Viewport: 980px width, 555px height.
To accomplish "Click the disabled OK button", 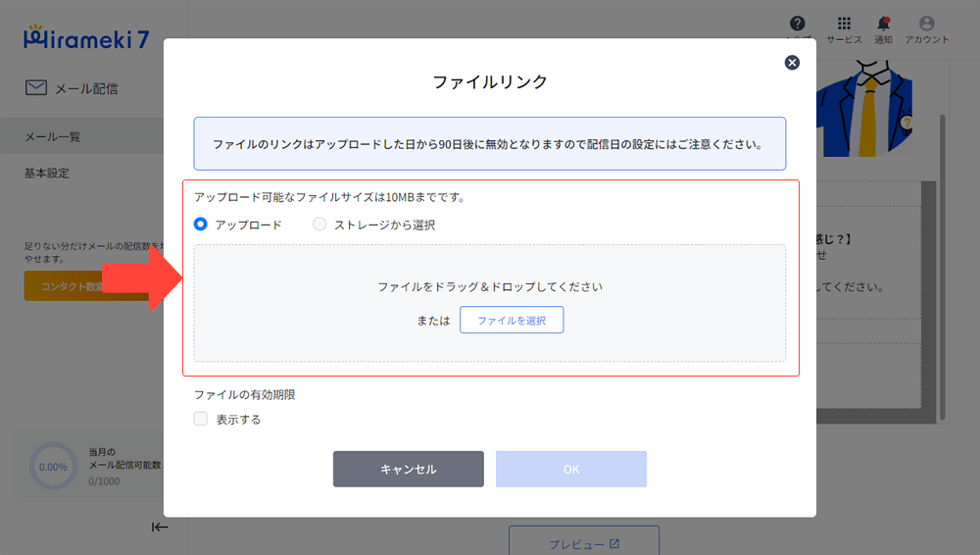I will (571, 469).
